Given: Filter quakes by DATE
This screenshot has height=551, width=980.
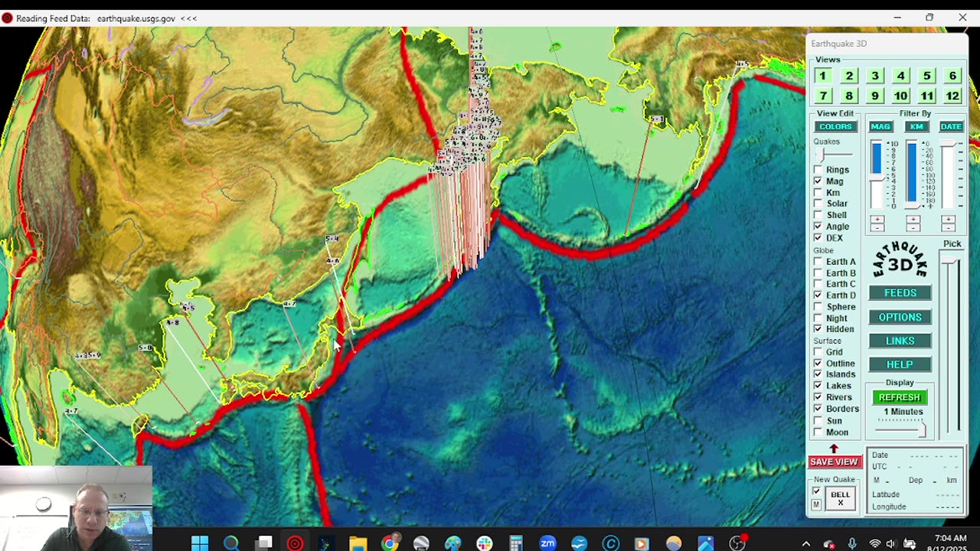Looking at the screenshot, I should (951, 126).
